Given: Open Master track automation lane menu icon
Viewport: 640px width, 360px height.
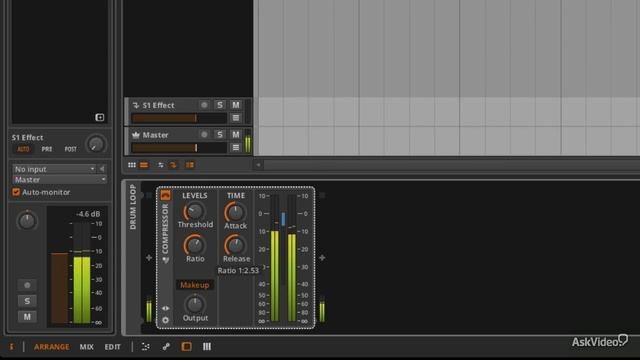Looking at the screenshot, I should pyautogui.click(x=236, y=147).
